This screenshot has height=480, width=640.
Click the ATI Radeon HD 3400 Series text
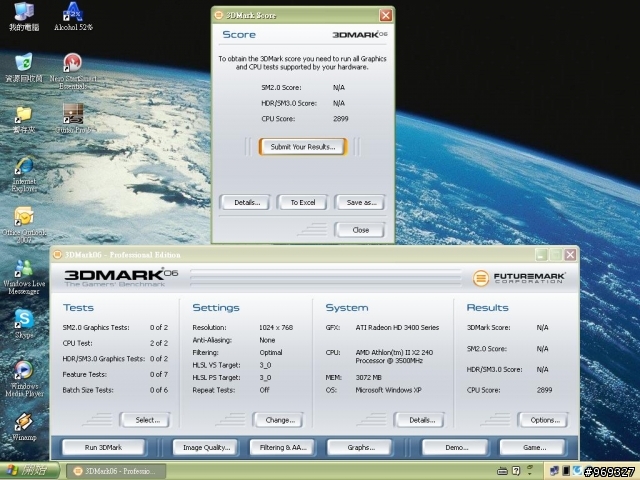coord(397,327)
